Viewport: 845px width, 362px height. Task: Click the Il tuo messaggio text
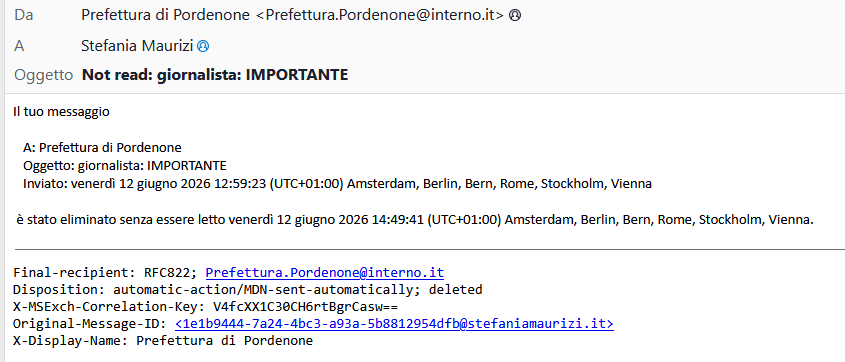(x=61, y=112)
